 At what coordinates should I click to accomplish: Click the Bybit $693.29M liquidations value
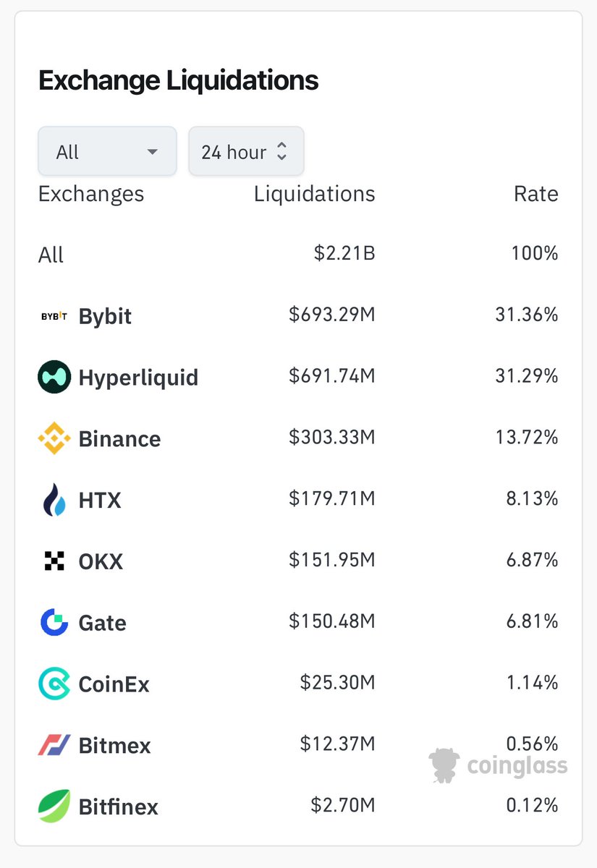(x=331, y=315)
